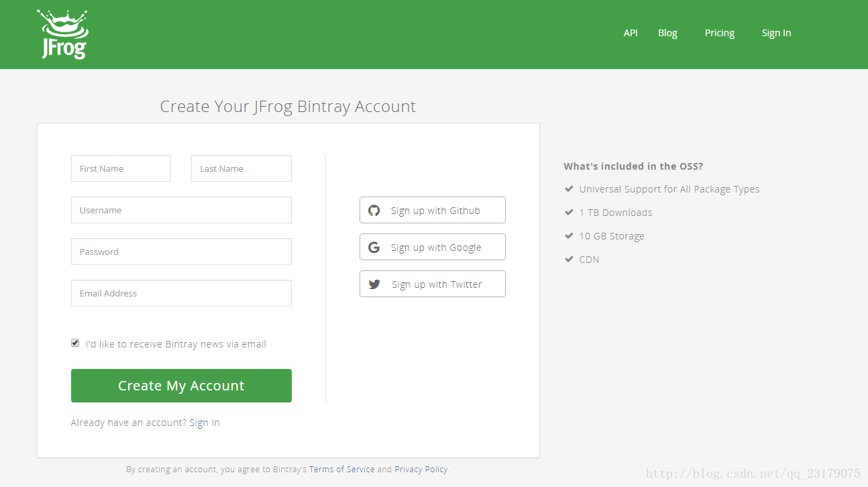Image resolution: width=868 pixels, height=487 pixels.
Task: Click checkmark icon beside 1 TB Downloads
Action: [569, 212]
